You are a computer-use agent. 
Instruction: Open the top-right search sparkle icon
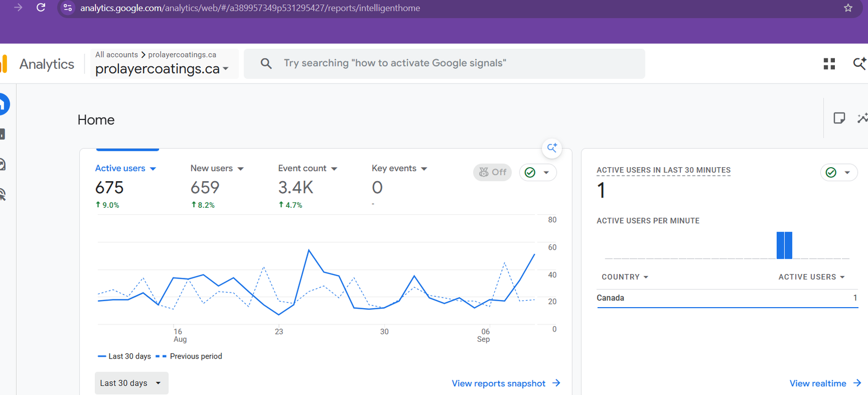pos(860,63)
